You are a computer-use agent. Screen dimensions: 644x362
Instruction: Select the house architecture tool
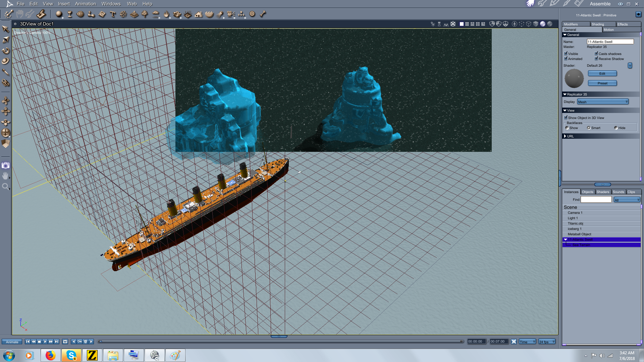pos(199,14)
